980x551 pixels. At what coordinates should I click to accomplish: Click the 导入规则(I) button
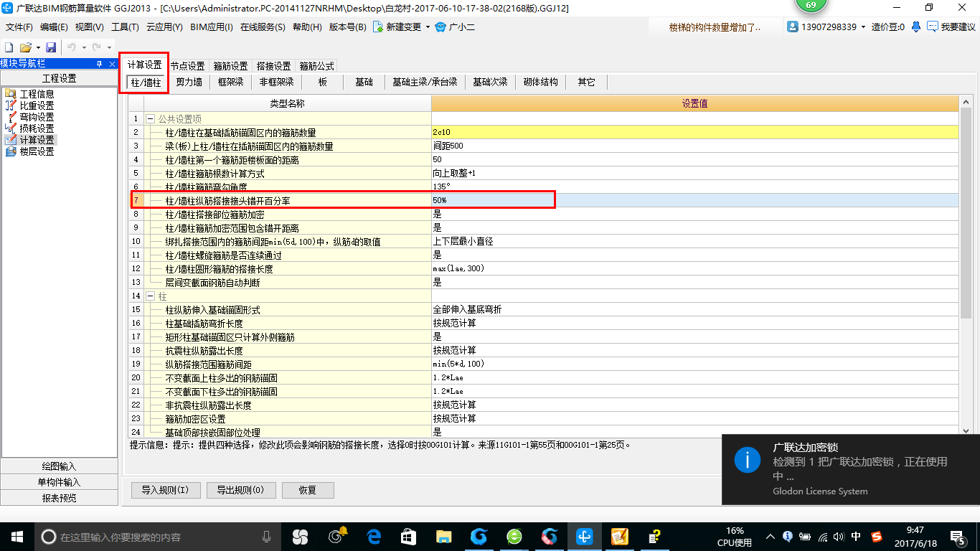coord(165,490)
